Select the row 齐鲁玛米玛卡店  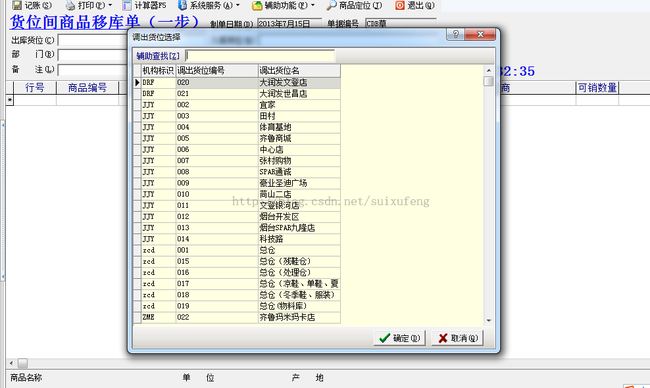pyautogui.click(x=237, y=318)
